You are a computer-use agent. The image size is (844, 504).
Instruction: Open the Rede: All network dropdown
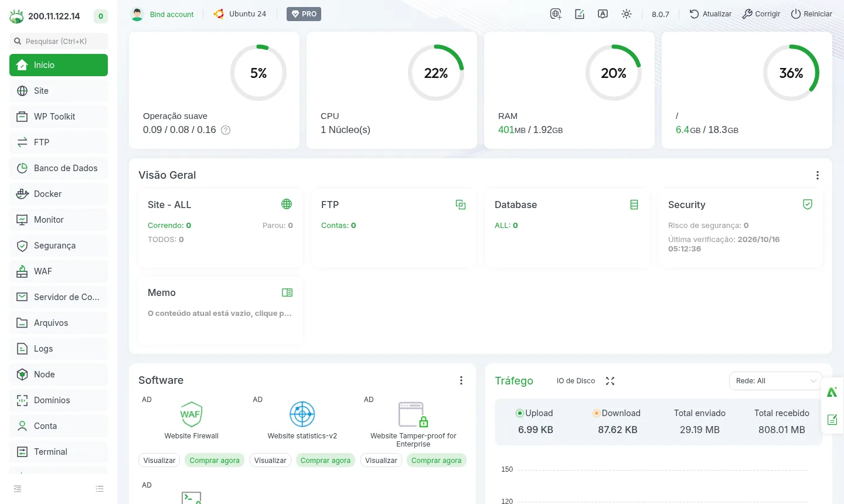point(775,381)
